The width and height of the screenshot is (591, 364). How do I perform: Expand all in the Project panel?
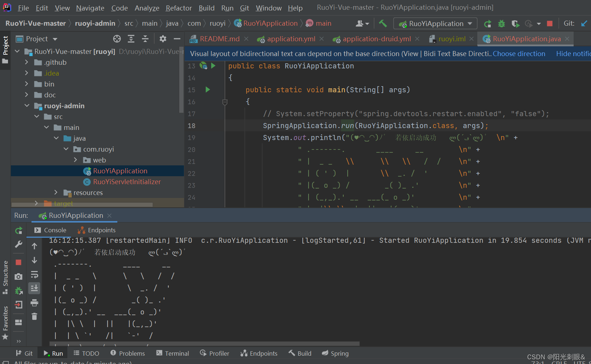(131, 39)
